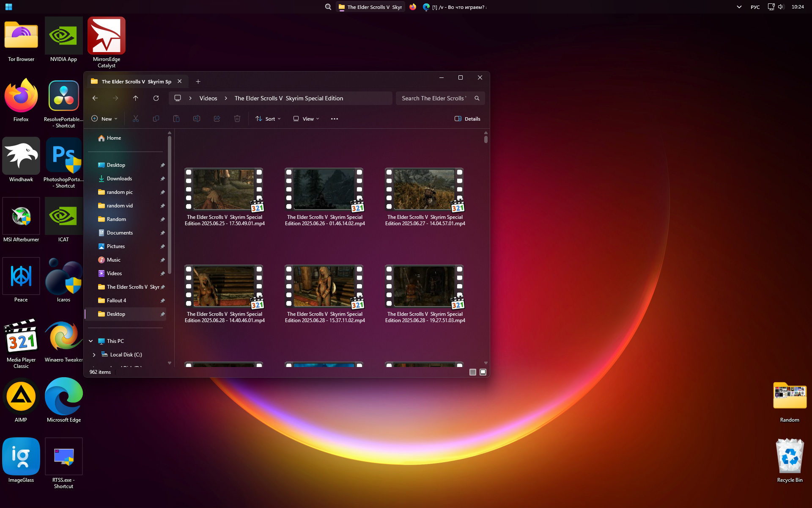The height and width of the screenshot is (508, 812).
Task: Switch to details list view toggle
Action: pos(473,372)
